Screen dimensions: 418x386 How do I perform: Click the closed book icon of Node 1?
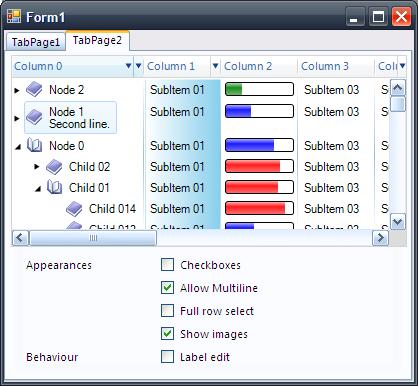(34, 117)
